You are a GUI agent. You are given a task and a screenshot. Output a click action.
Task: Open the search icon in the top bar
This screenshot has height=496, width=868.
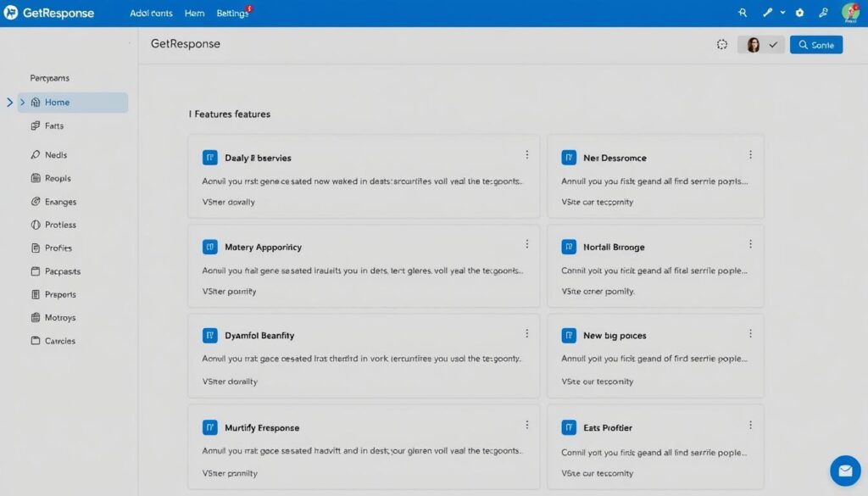[x=743, y=13]
